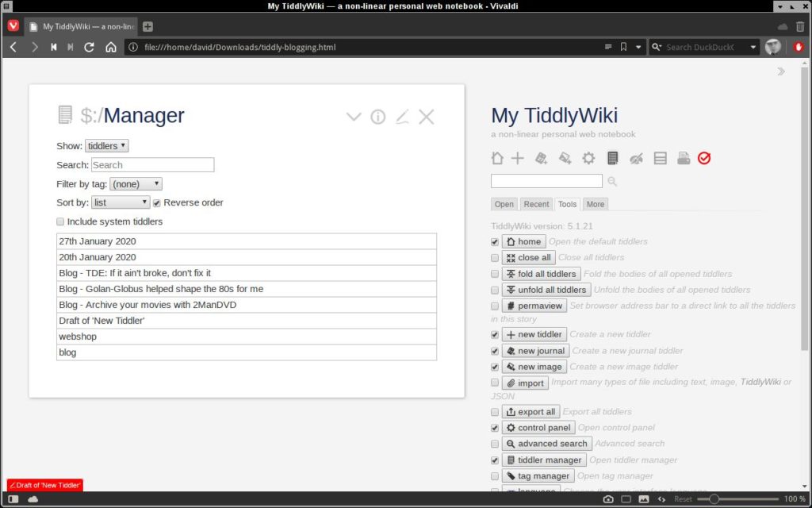Switch to the Open sidebar tab
This screenshot has width=812, height=508.
coord(504,204)
